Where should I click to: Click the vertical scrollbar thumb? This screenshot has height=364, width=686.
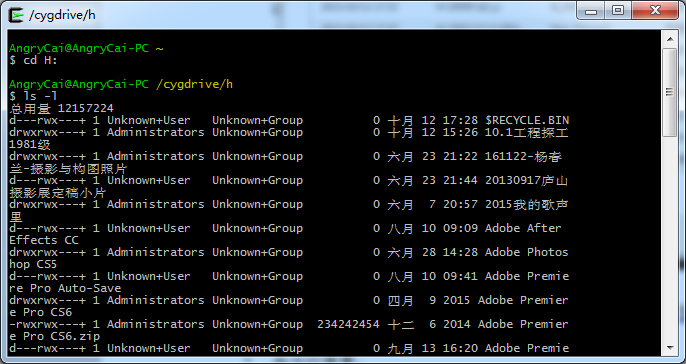[x=669, y=92]
